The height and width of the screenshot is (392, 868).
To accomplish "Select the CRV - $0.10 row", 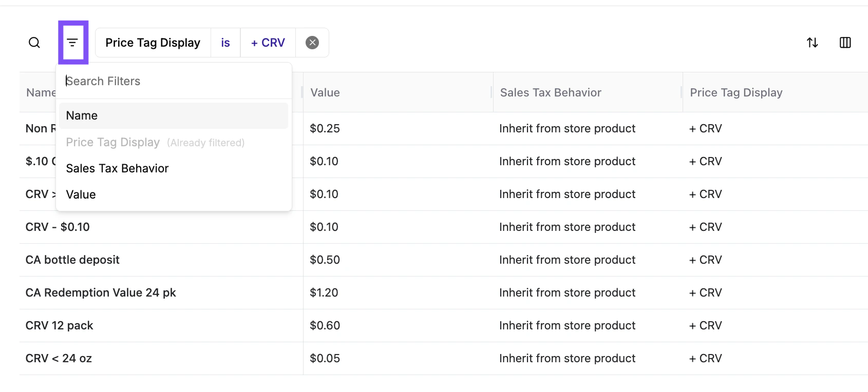I will 58,227.
